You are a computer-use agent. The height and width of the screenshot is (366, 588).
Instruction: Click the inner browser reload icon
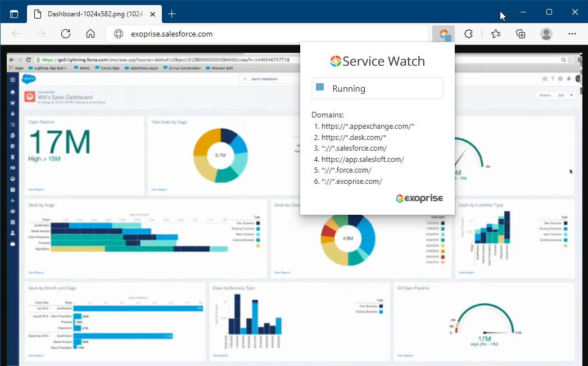pyautogui.click(x=28, y=60)
